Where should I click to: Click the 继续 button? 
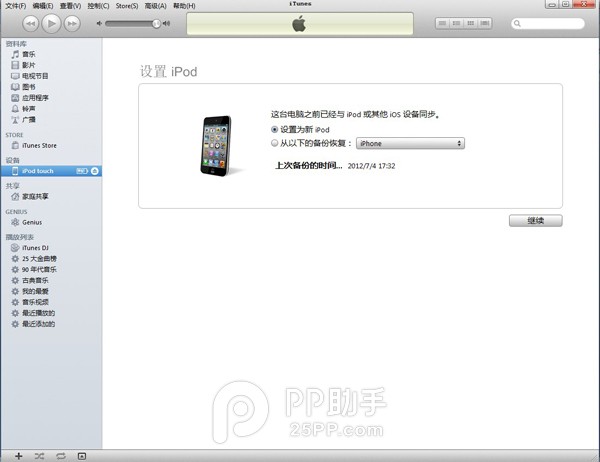535,221
